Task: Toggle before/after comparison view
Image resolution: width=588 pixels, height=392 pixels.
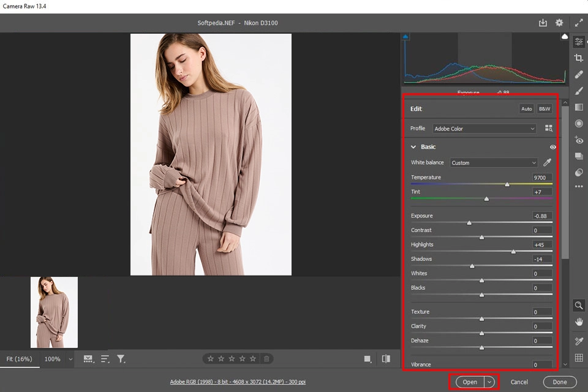Action: click(x=386, y=359)
